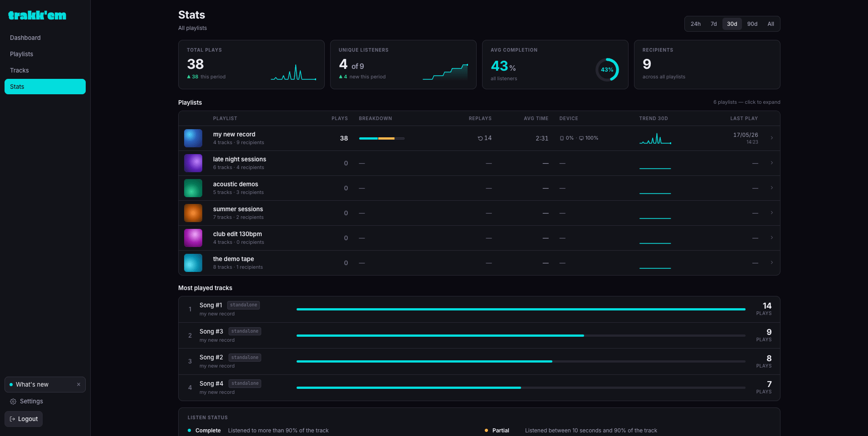Image resolution: width=868 pixels, height=436 pixels.
Task: Expand the my new record row
Action: pyautogui.click(x=479, y=138)
